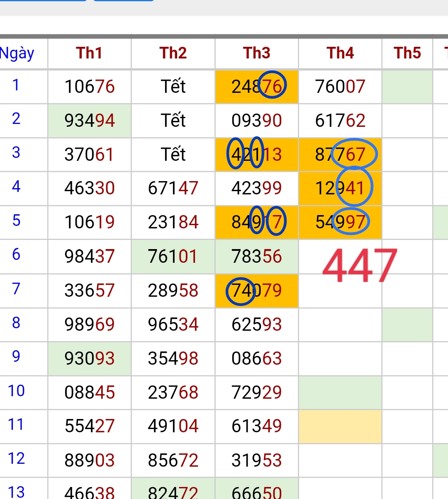Screen dimensions: 448x499
Task: Click the number 23768
Action: click(173, 393)
